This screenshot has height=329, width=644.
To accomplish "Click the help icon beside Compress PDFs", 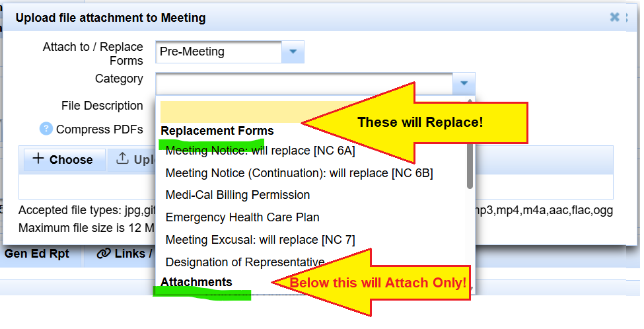I will pyautogui.click(x=46, y=129).
